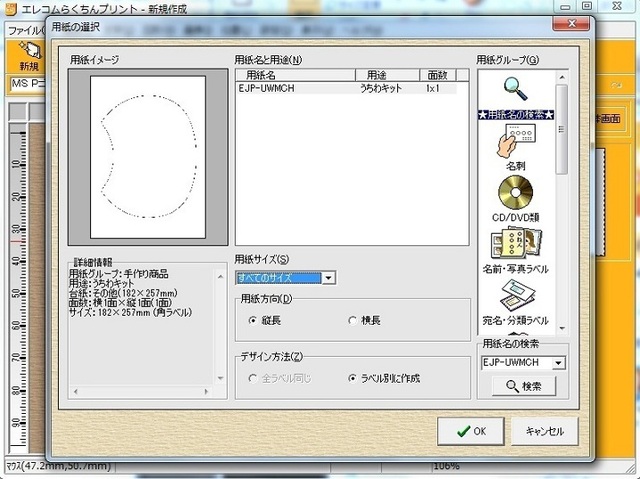Click the 新規 toolbar icon in main window
Image resolution: width=640 pixels, height=479 pixels.
(x=29, y=57)
